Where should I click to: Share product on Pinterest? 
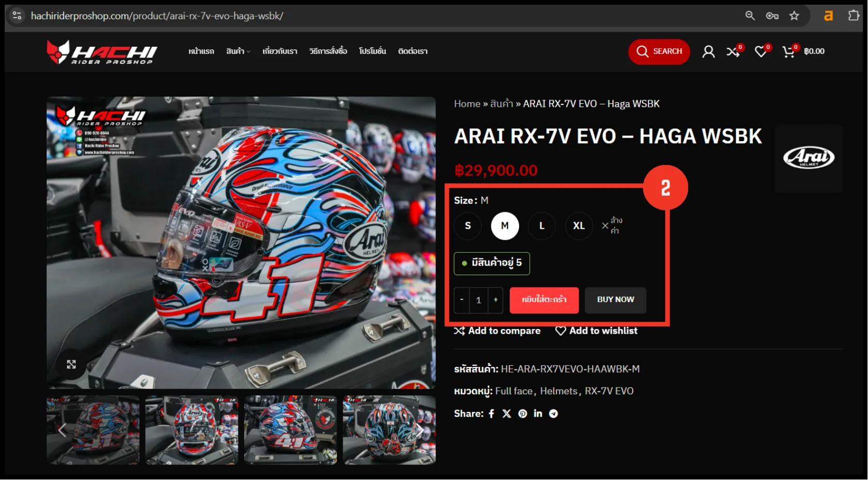point(523,414)
